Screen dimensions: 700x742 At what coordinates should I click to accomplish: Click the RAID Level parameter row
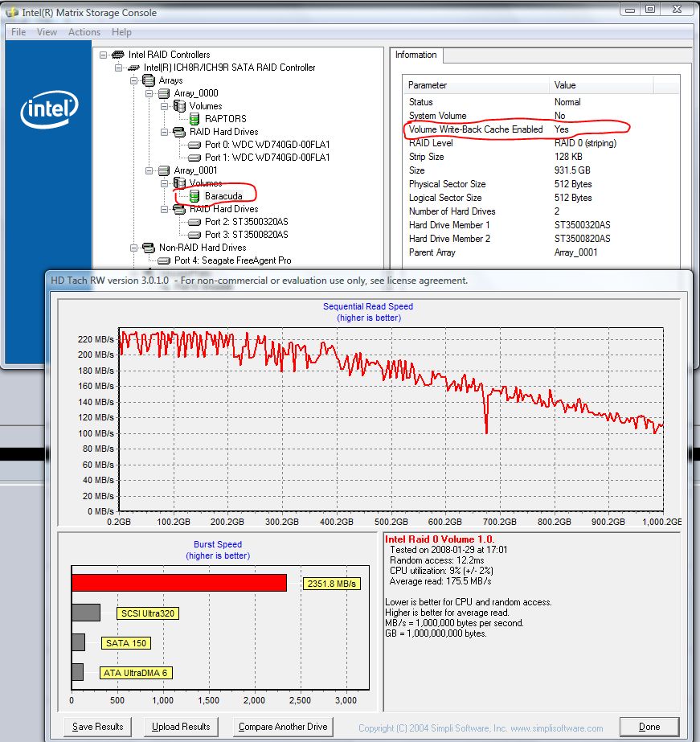click(x=541, y=143)
